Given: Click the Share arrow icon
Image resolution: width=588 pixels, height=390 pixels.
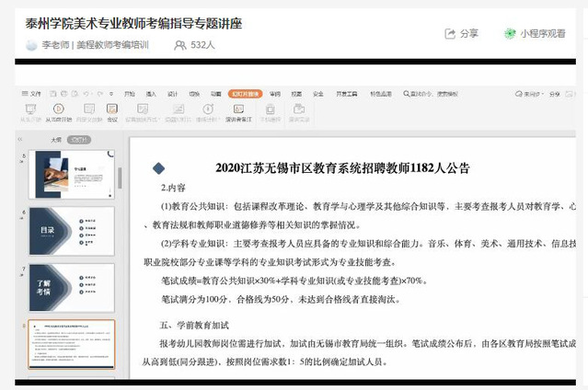Looking at the screenshot, I should point(450,33).
